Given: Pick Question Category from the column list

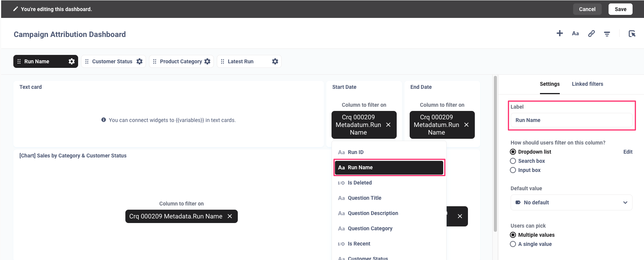Looking at the screenshot, I should click(x=370, y=228).
